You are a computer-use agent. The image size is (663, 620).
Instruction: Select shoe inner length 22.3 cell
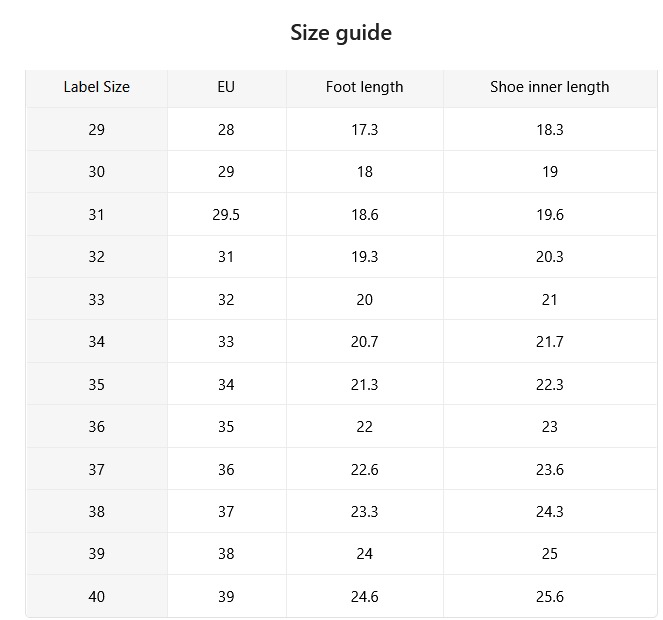tap(550, 384)
